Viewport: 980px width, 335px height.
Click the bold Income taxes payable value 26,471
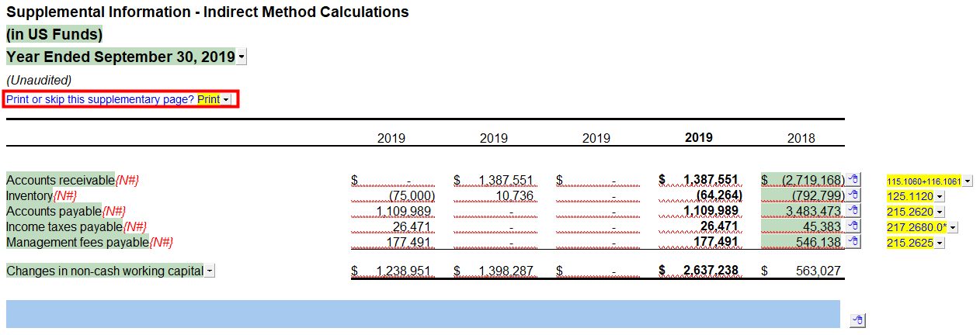click(x=718, y=226)
